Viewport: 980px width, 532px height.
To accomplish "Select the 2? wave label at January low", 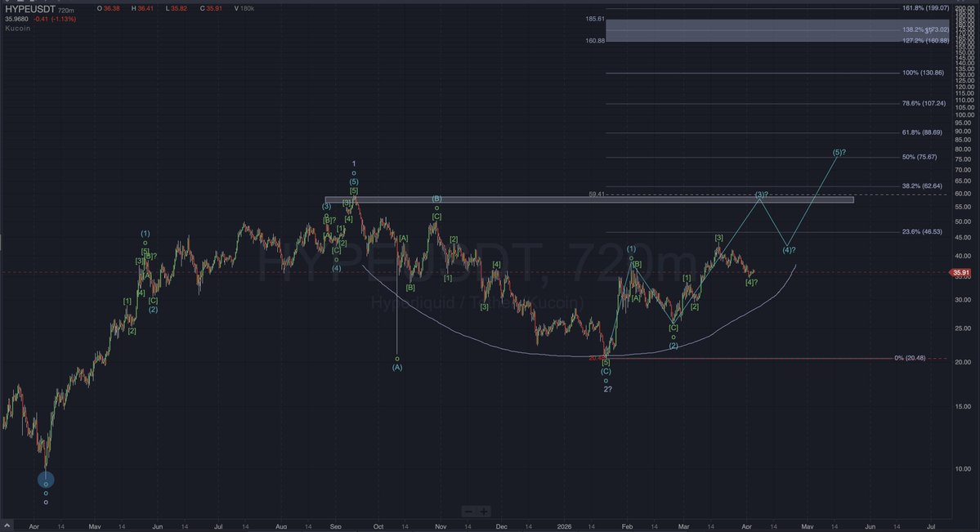I will [x=607, y=389].
